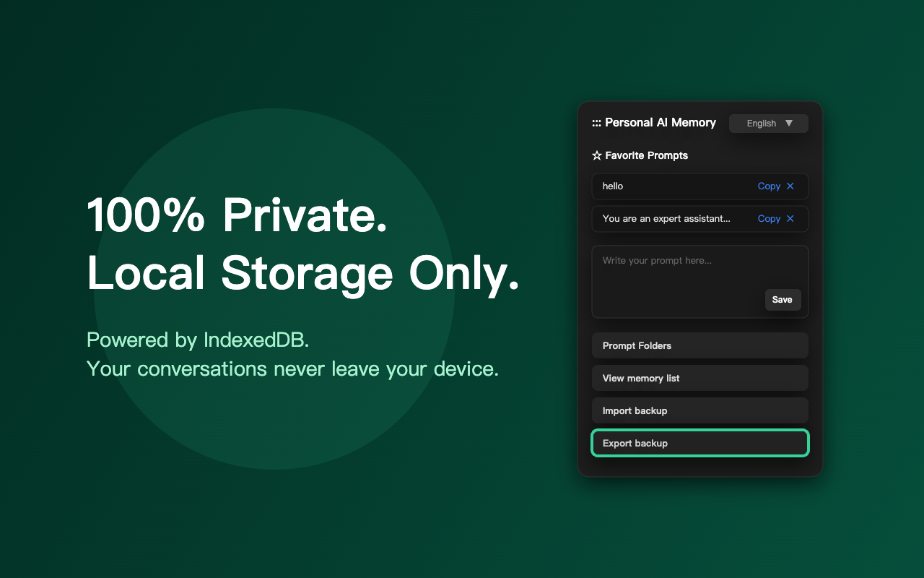This screenshot has width=924, height=578.
Task: Click the downward triangle on the language selector
Action: pos(789,123)
